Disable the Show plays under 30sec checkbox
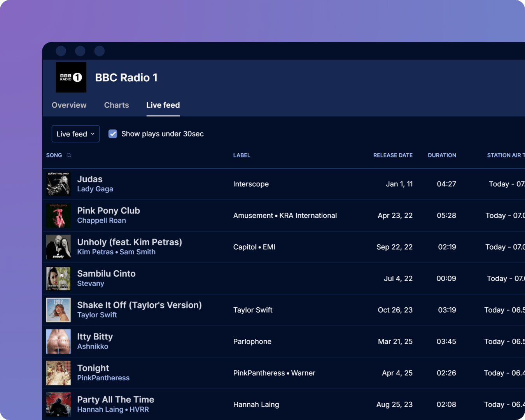Viewport: 525px width, 420px height. tap(113, 133)
